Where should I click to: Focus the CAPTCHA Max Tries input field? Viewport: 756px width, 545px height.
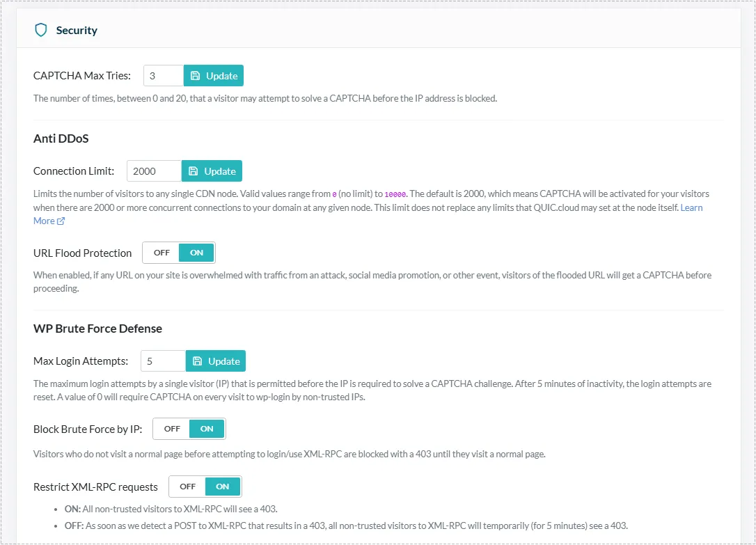(163, 76)
